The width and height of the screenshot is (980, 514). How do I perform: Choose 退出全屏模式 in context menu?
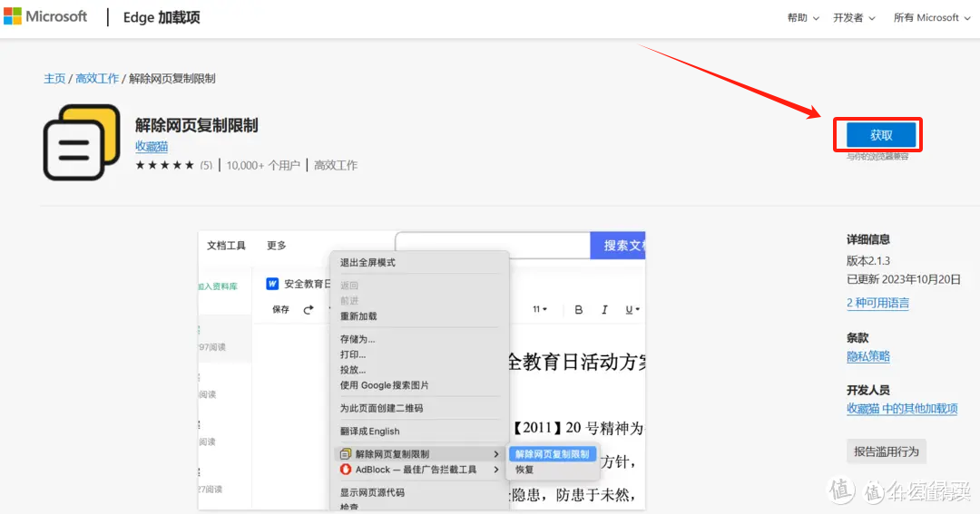[367, 262]
